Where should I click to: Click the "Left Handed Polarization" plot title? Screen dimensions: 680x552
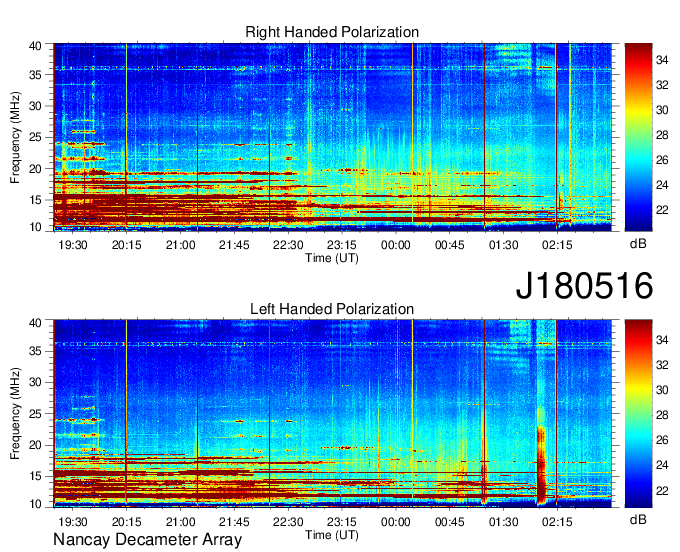[x=332, y=309]
